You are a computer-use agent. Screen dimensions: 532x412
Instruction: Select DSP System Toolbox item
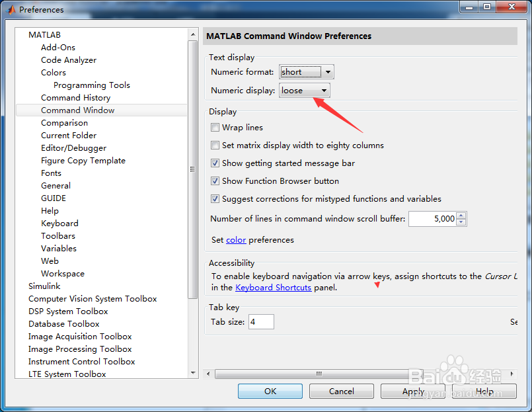tap(68, 311)
